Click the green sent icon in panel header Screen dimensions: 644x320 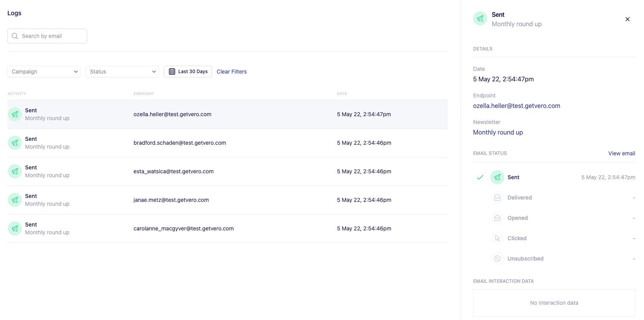(480, 18)
